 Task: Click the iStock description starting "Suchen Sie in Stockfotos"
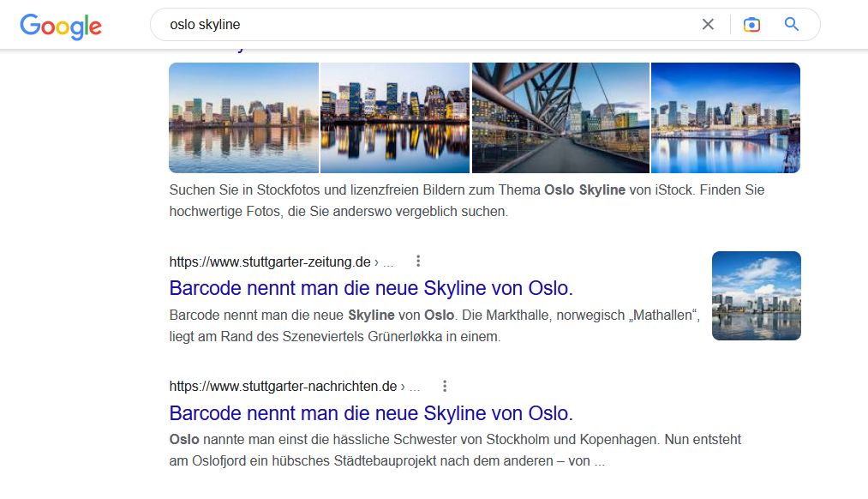(466, 201)
